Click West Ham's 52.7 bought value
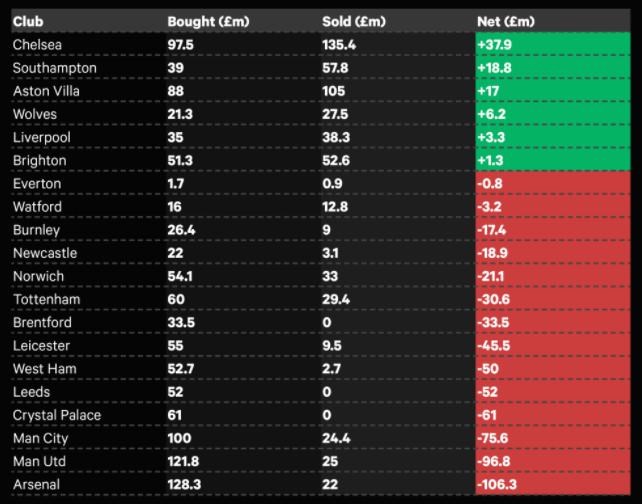This screenshot has height=504, width=642. [x=182, y=369]
